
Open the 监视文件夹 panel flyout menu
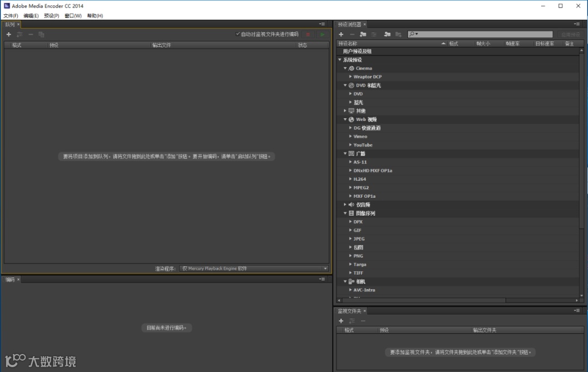coord(577,310)
